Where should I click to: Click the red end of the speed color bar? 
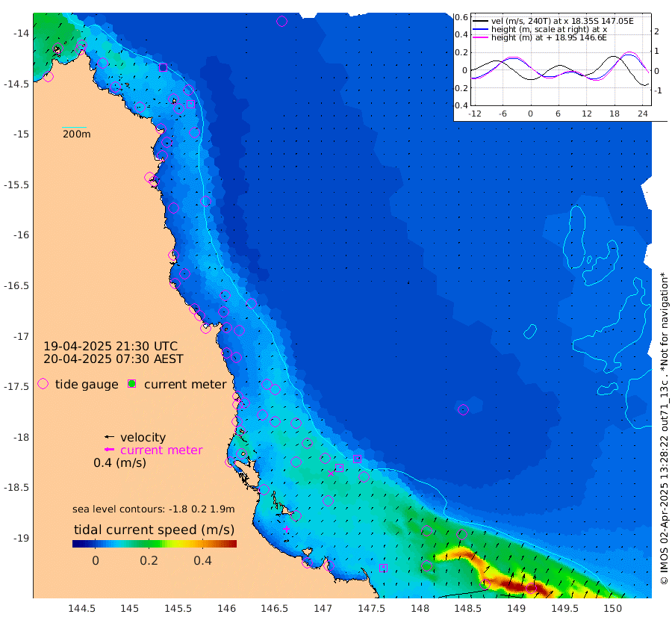233,544
